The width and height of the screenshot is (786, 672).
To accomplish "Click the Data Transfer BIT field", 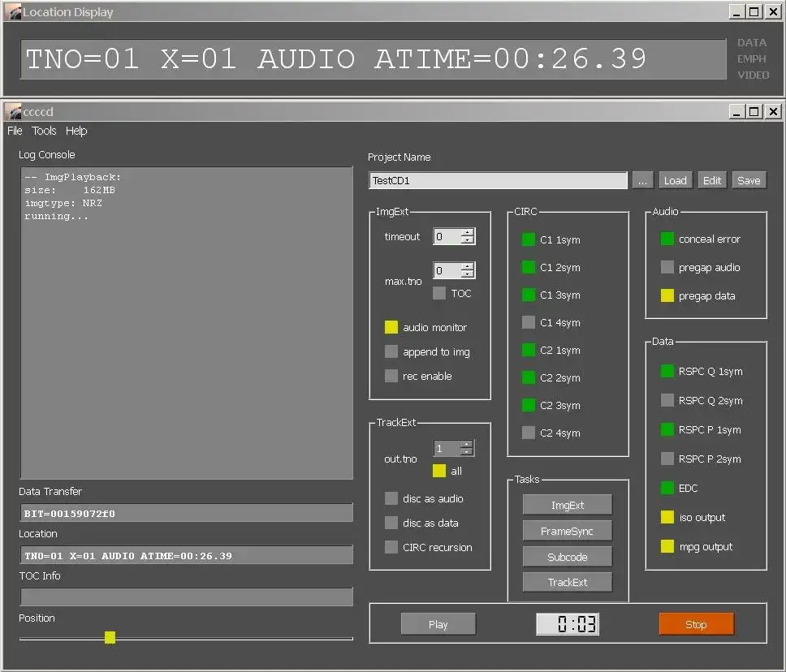I will 187,513.
